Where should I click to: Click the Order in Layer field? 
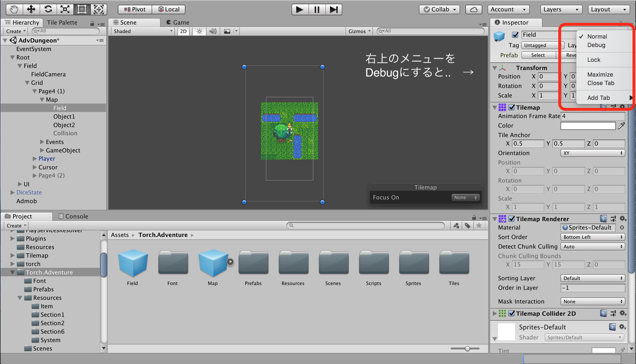tap(593, 288)
